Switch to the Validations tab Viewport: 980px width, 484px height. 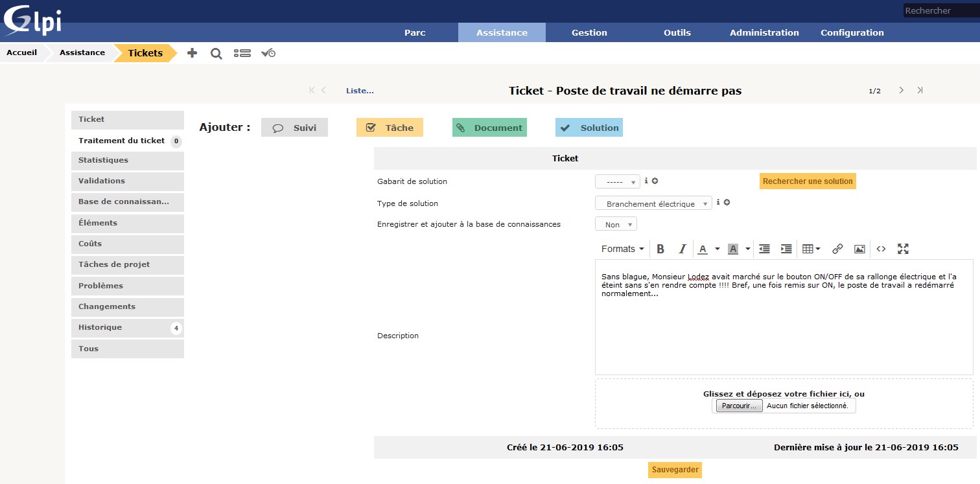(128, 181)
